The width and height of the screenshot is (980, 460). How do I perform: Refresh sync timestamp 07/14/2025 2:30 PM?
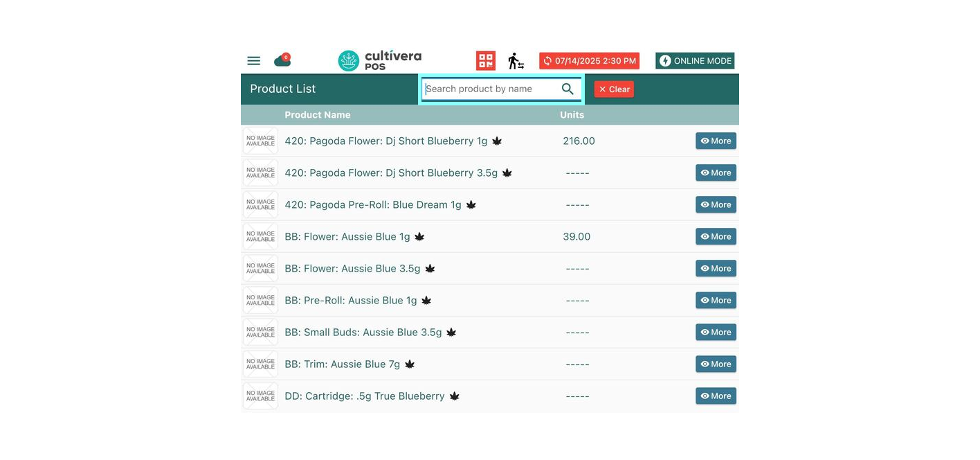(589, 61)
